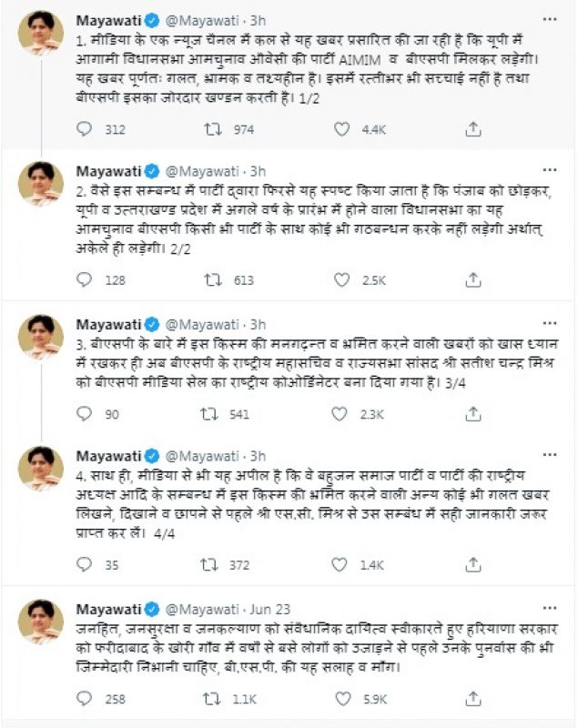Like the Jun 23 tweet with 5.9K likes
Image resolution: width=578 pixels, height=728 pixels.
click(x=341, y=698)
